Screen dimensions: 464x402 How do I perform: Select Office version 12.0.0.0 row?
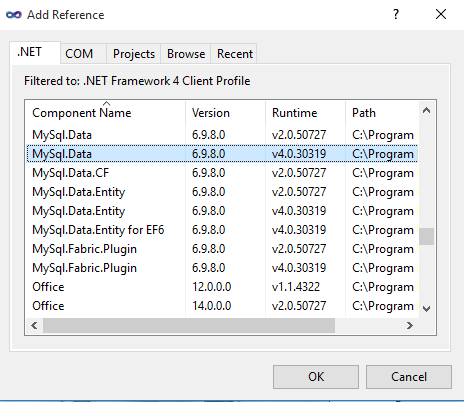pos(222,287)
